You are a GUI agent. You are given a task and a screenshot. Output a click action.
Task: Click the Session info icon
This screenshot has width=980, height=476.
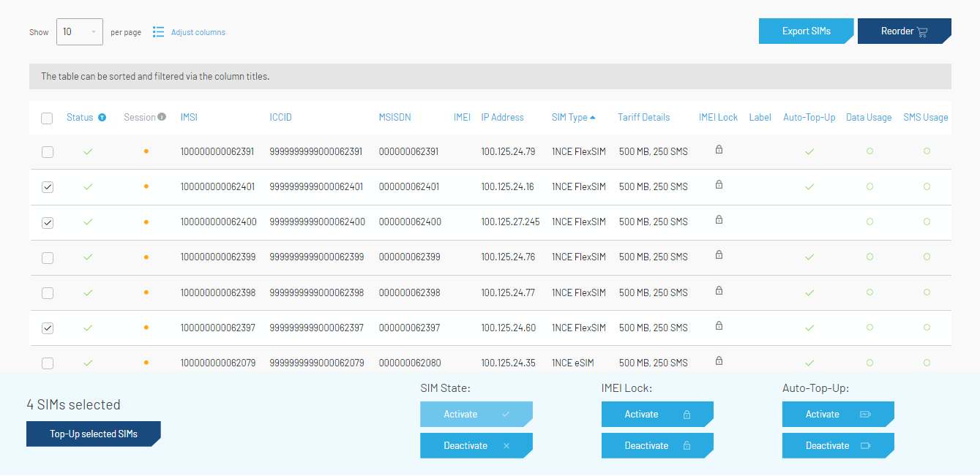pos(162,117)
